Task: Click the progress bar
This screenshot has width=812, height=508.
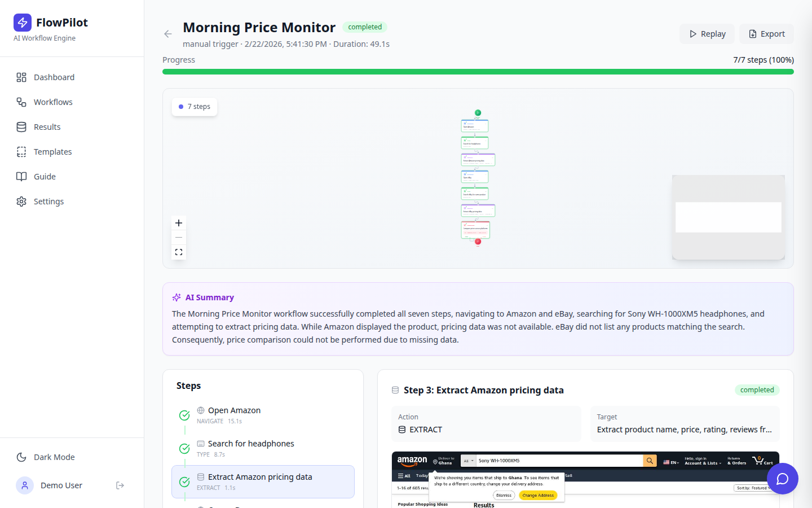Action: (478, 72)
